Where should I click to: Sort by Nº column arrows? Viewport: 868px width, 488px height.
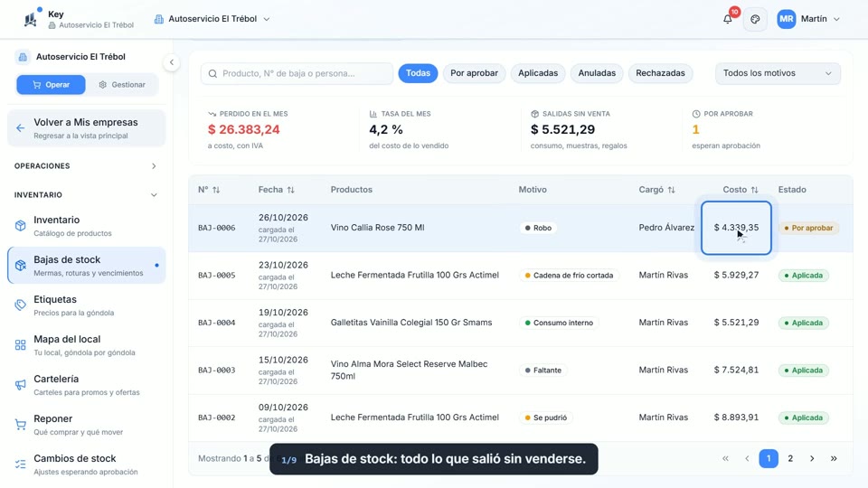pos(216,190)
